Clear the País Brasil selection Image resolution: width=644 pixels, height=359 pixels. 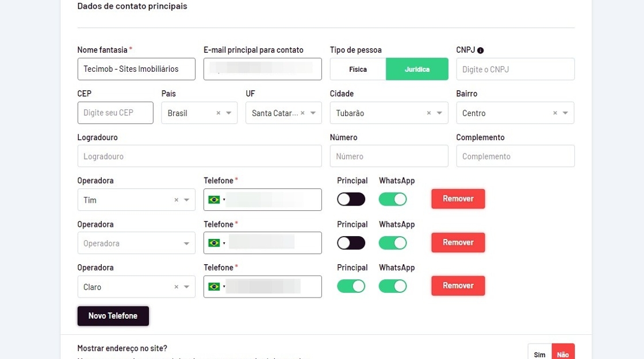[218, 113]
